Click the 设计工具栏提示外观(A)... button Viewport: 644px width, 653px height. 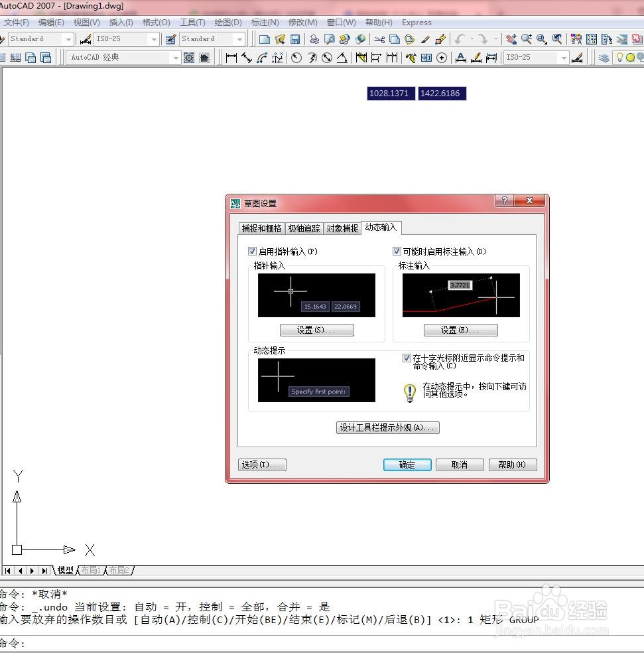[x=387, y=427]
